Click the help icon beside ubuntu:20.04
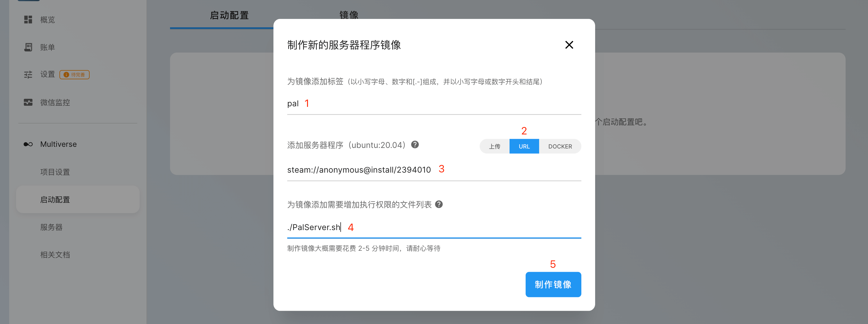868x324 pixels. pos(415,144)
